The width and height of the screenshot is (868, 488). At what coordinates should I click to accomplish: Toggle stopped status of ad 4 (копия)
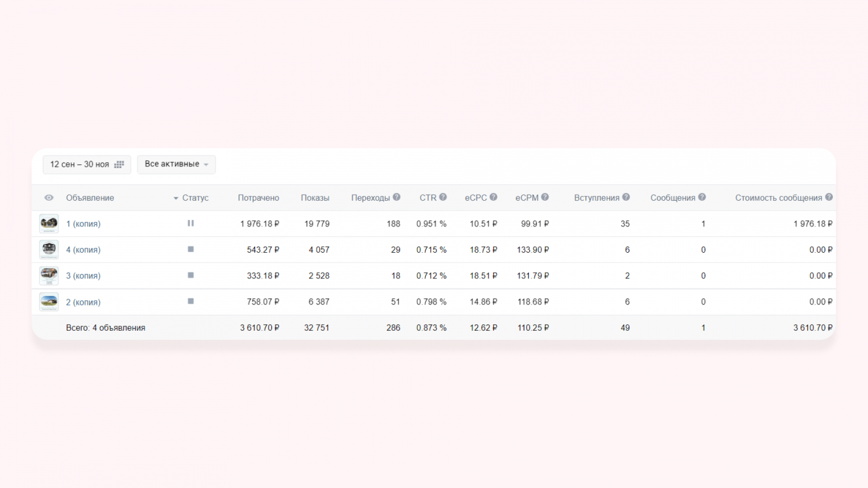(x=190, y=249)
